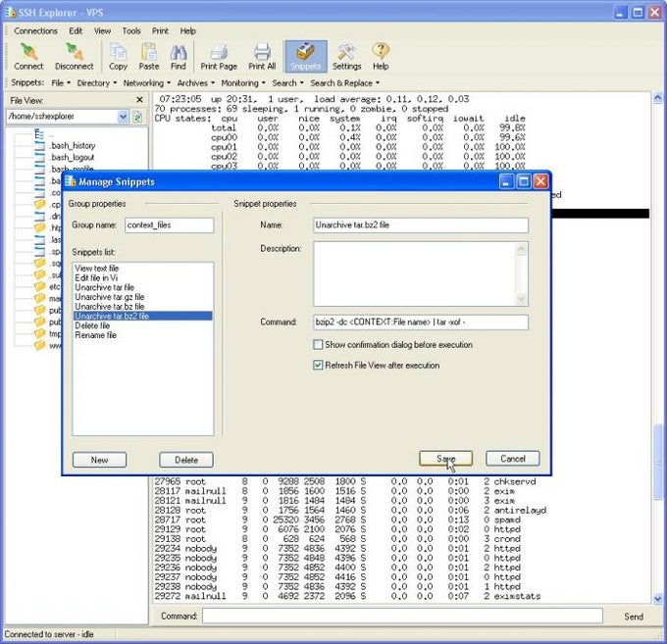
Task: Maximize the Manage Snippets dialog
Action: pyautogui.click(x=523, y=181)
